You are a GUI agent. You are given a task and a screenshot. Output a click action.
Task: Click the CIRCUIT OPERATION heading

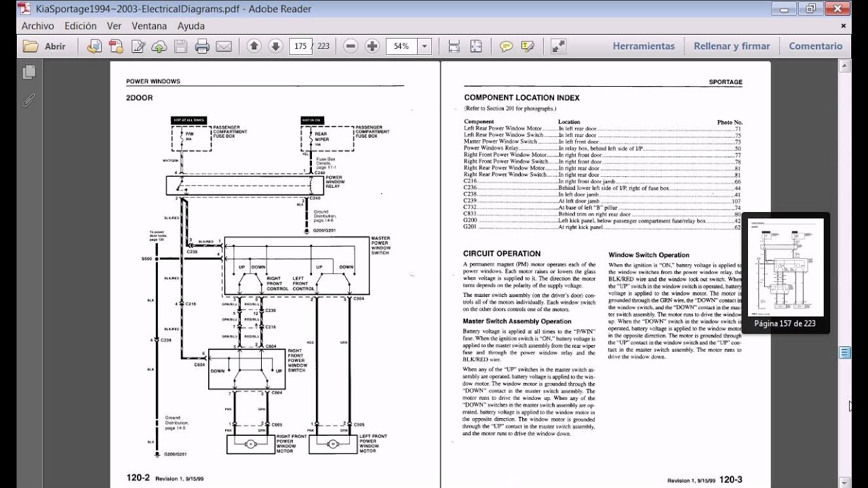[x=502, y=253]
